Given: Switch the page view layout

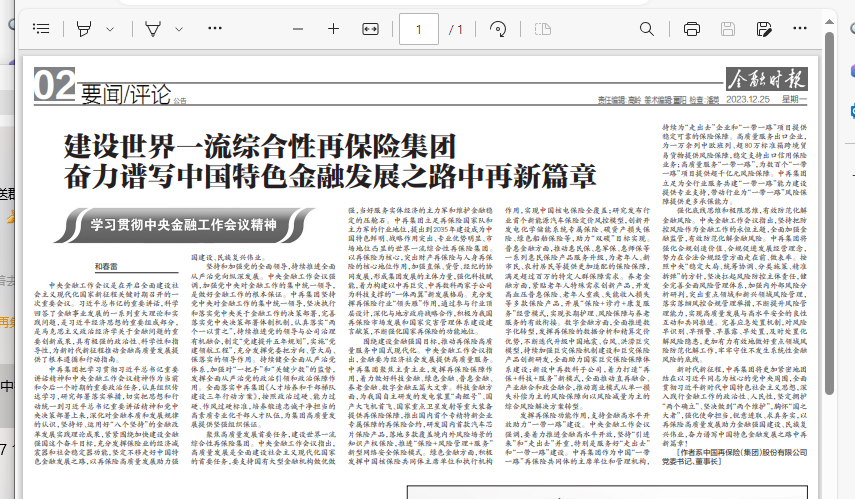Looking at the screenshot, I should (x=543, y=28).
